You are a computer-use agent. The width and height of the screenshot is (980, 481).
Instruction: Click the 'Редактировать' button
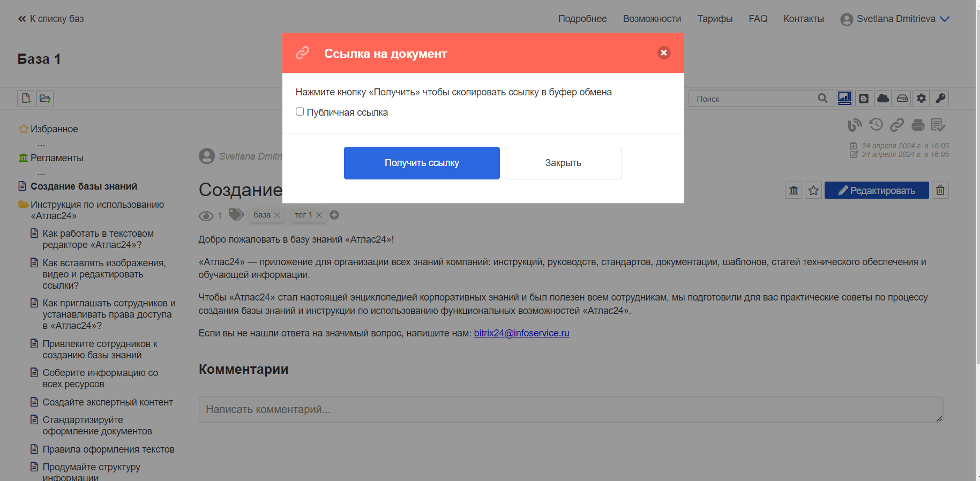[877, 190]
